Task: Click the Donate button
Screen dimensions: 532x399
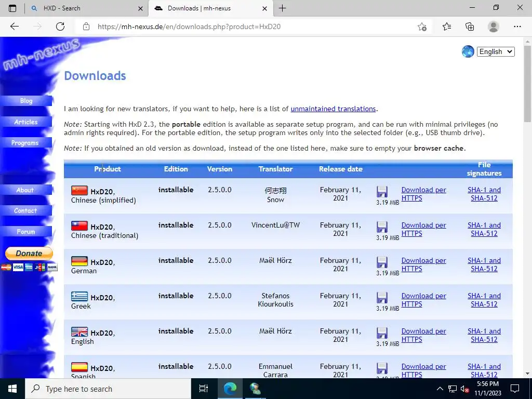Action: [29, 254]
